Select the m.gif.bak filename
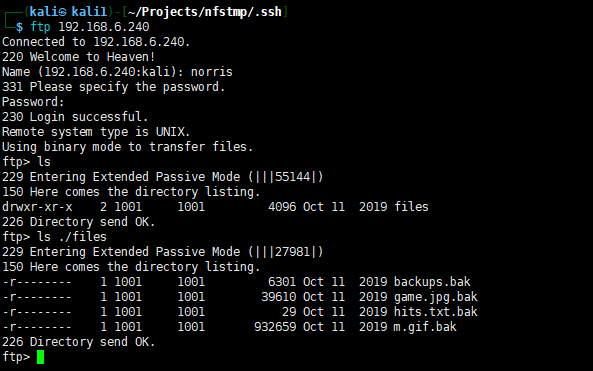 425,327
